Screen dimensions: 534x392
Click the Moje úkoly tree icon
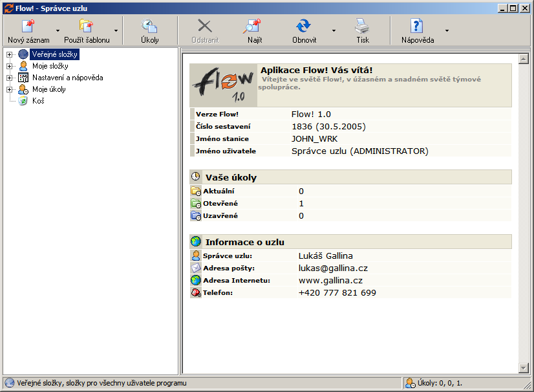point(23,89)
